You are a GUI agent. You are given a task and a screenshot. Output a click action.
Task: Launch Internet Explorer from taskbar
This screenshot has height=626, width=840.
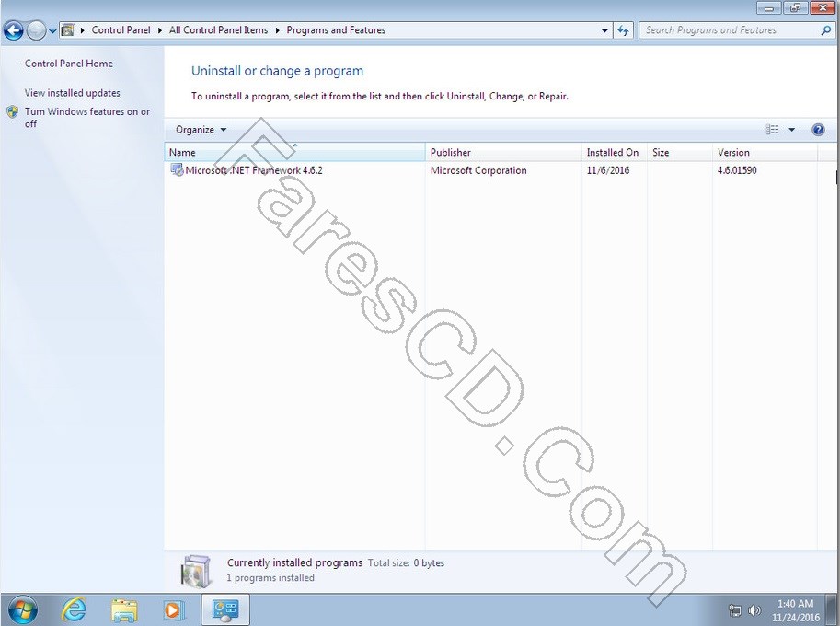74,610
